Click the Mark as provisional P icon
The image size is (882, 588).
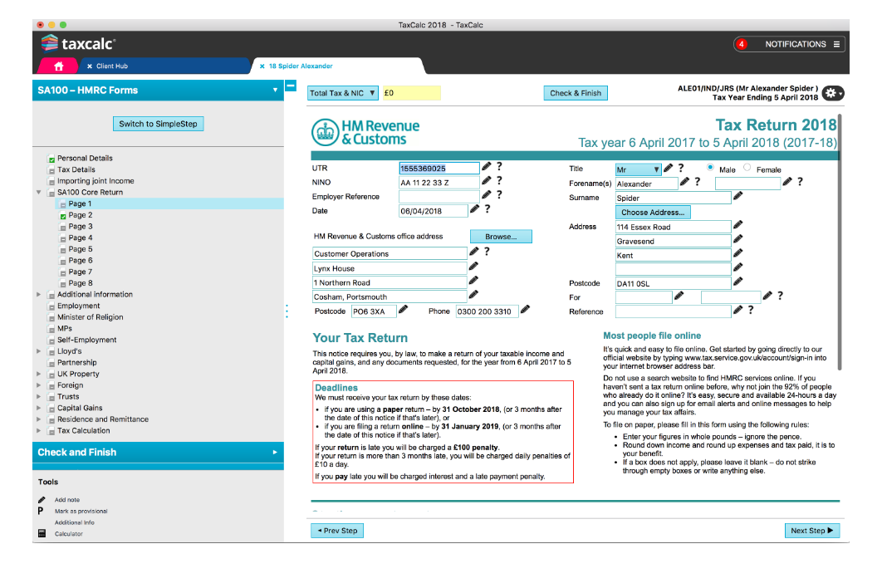click(x=42, y=511)
